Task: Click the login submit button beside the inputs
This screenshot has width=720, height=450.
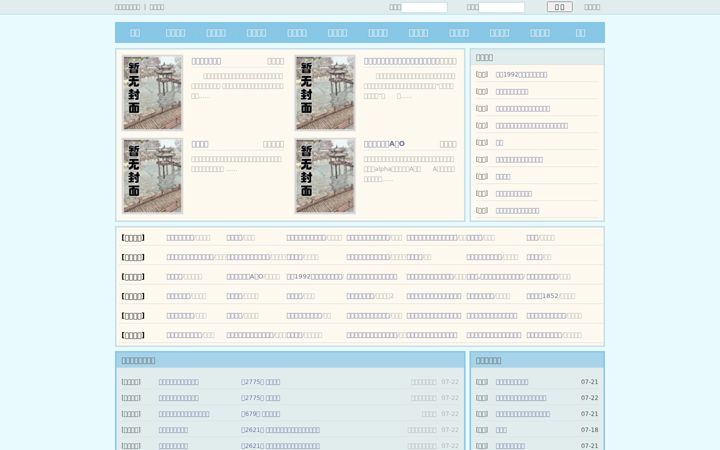Action: tap(560, 7)
